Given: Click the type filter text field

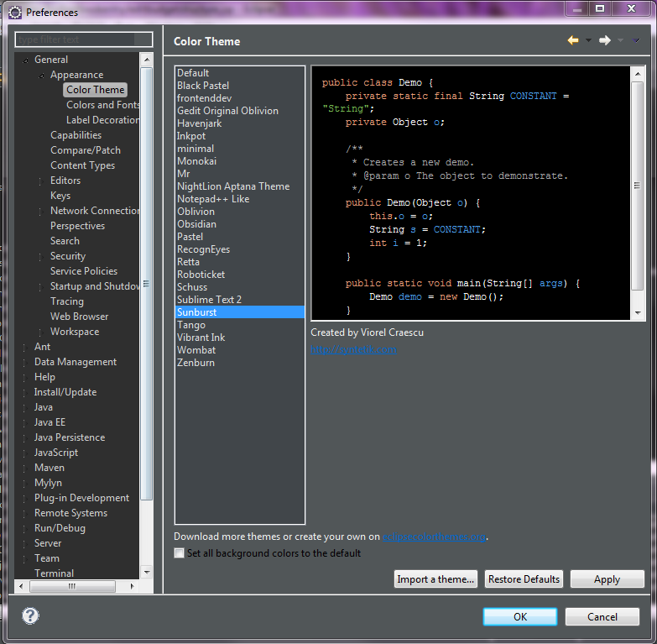Looking at the screenshot, I should coord(84,39).
